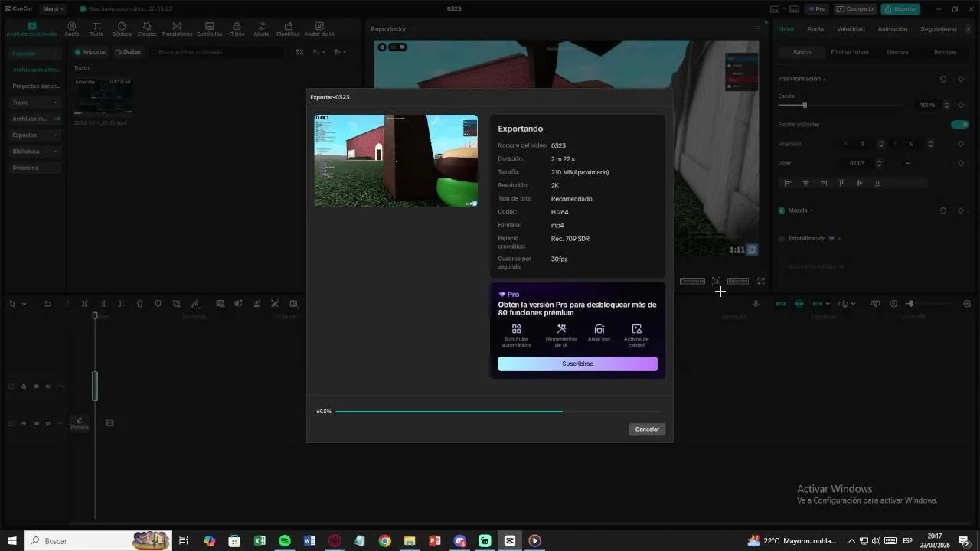Select the Retoque sub-tab
Image resolution: width=980 pixels, height=551 pixels.
tap(946, 52)
